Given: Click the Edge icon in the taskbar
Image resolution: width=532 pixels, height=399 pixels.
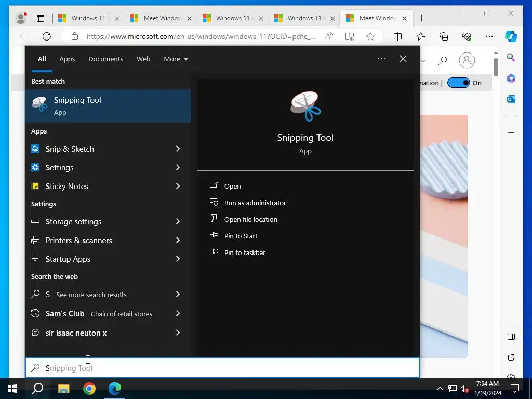Looking at the screenshot, I should (x=115, y=389).
